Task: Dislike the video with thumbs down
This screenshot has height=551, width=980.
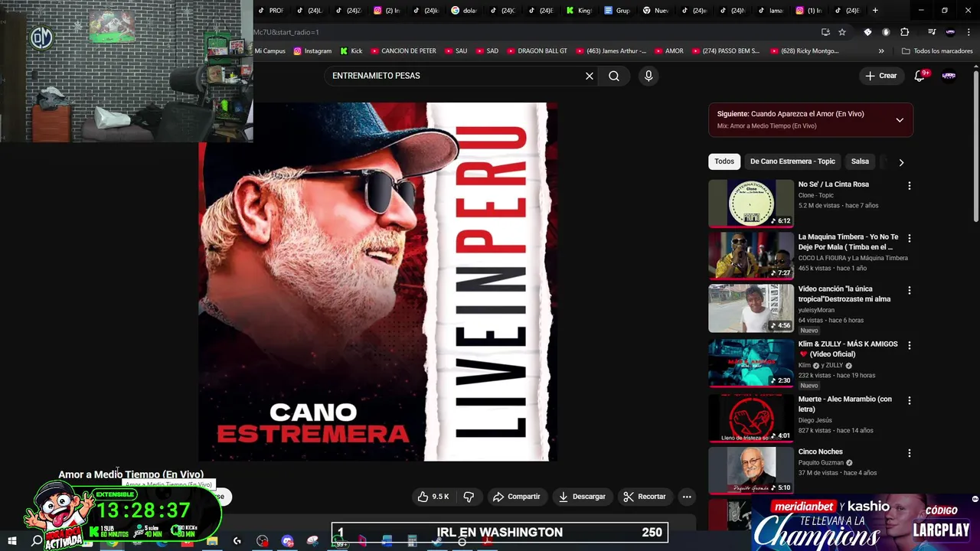Action: point(469,497)
